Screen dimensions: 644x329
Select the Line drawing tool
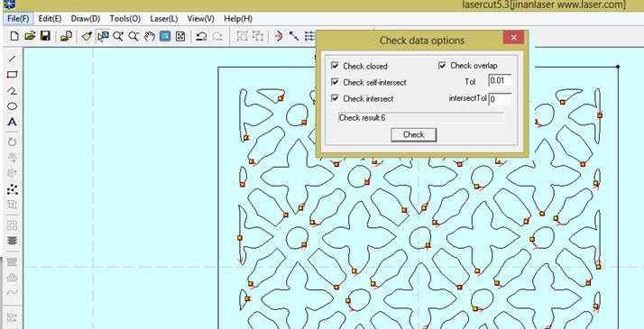tap(13, 59)
